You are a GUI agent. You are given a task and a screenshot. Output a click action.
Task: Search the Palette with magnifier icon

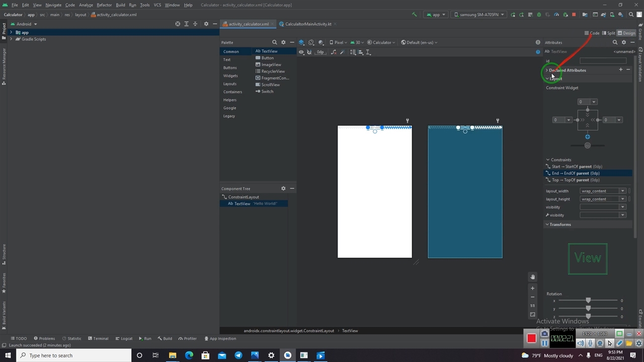coord(274,42)
